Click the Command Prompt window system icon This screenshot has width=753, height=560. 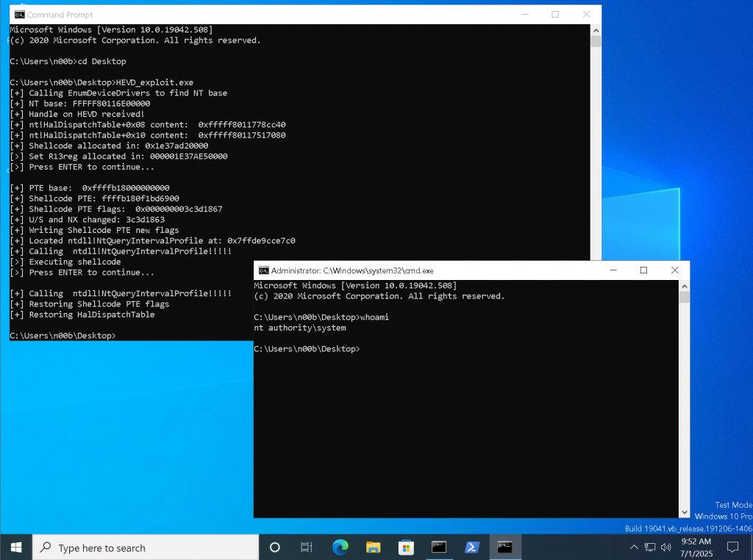pyautogui.click(x=19, y=15)
